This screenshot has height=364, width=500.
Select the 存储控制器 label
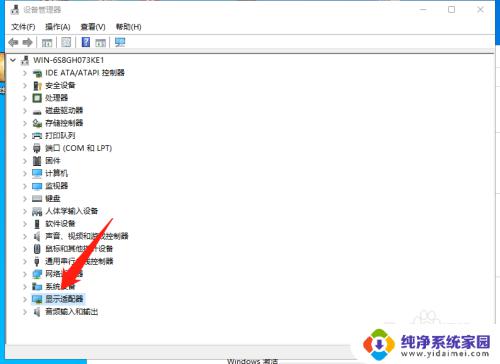point(64,123)
